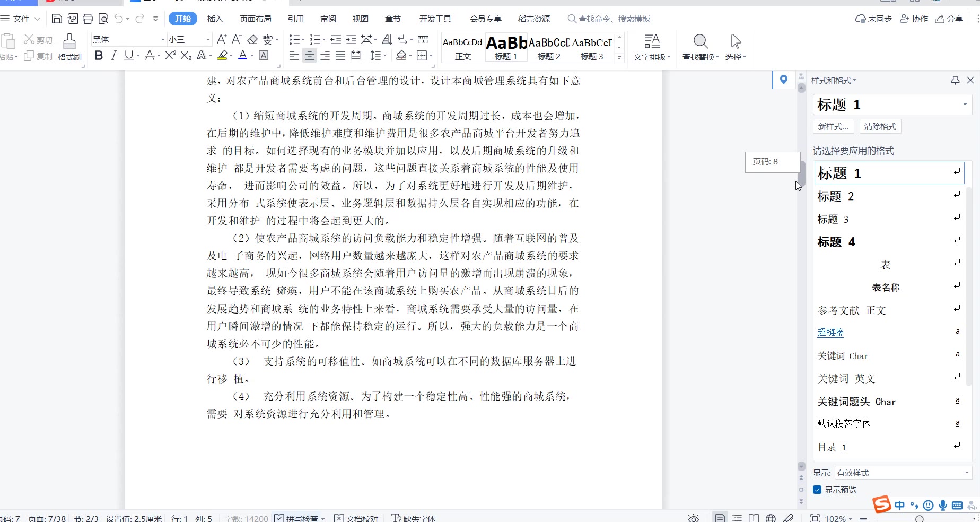Pin the Styles and Formatting panel

click(955, 80)
